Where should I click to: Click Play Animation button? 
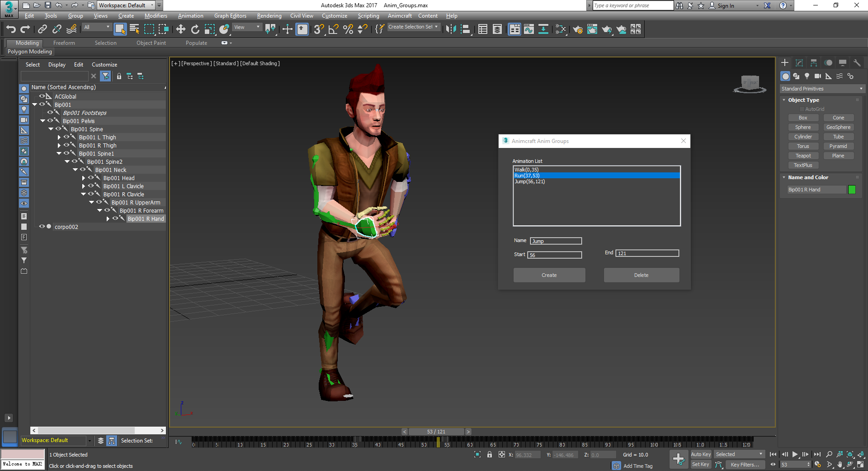[x=795, y=454]
